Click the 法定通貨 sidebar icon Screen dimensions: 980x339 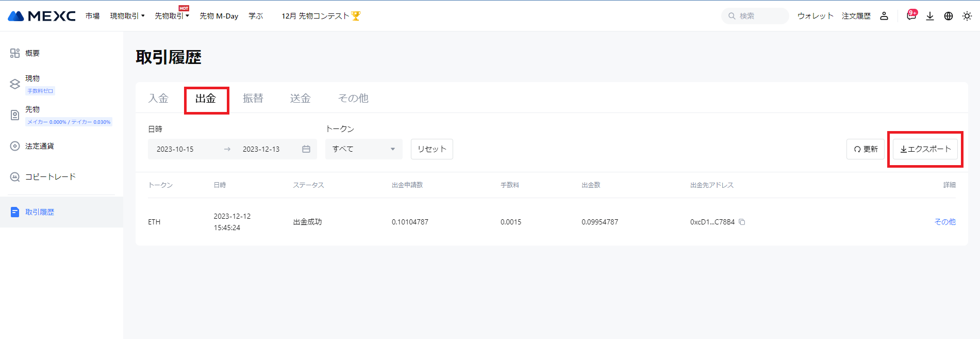pyautogui.click(x=15, y=146)
